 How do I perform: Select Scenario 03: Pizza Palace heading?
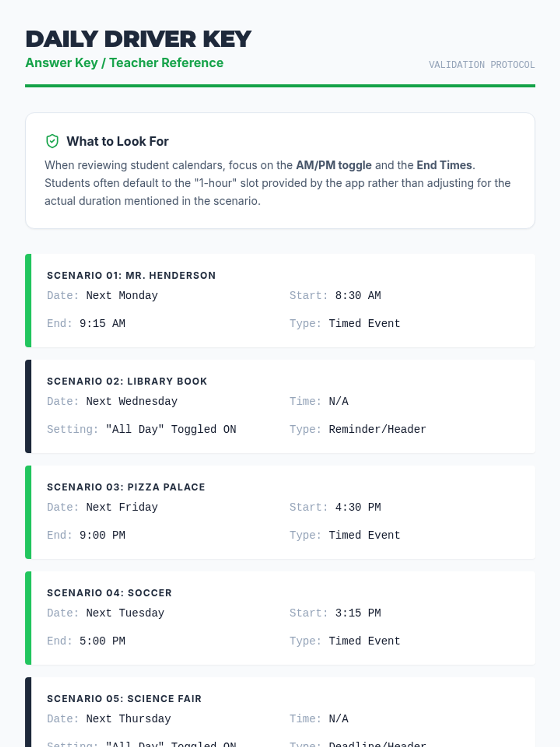coord(126,487)
